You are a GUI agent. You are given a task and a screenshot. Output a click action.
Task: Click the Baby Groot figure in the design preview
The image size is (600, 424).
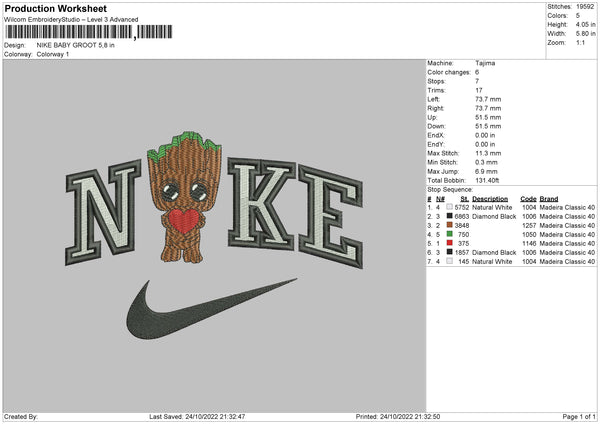click(x=184, y=197)
